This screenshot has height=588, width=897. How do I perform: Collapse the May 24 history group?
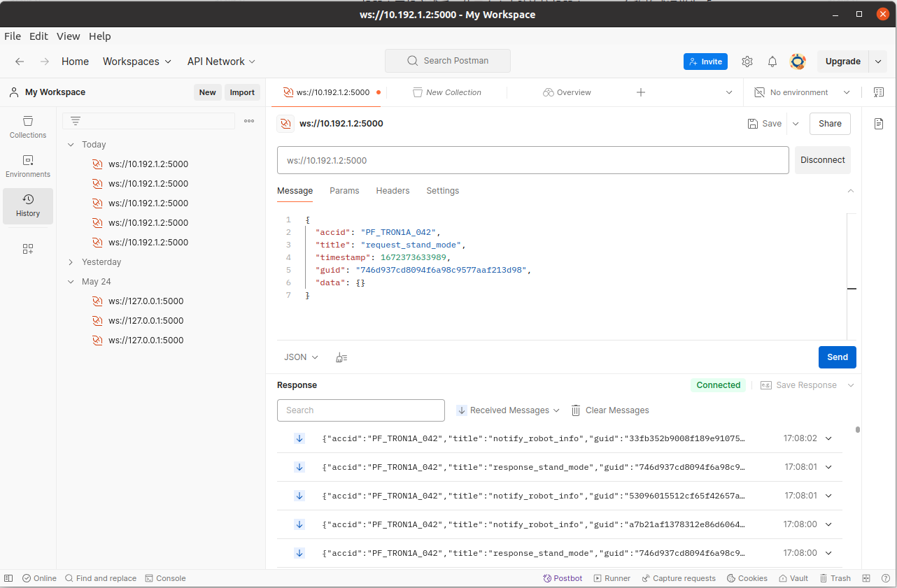click(x=71, y=282)
